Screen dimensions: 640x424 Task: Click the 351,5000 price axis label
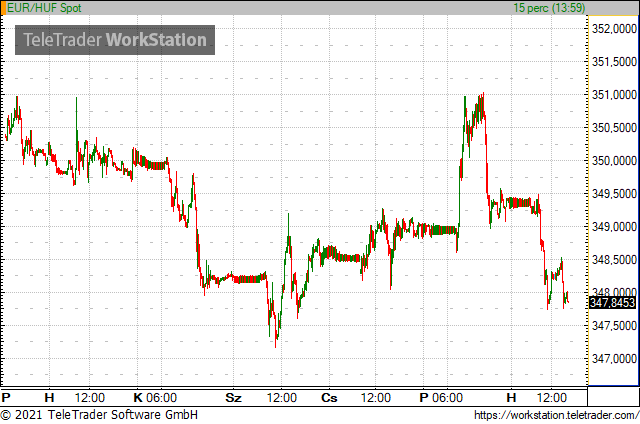click(614, 62)
